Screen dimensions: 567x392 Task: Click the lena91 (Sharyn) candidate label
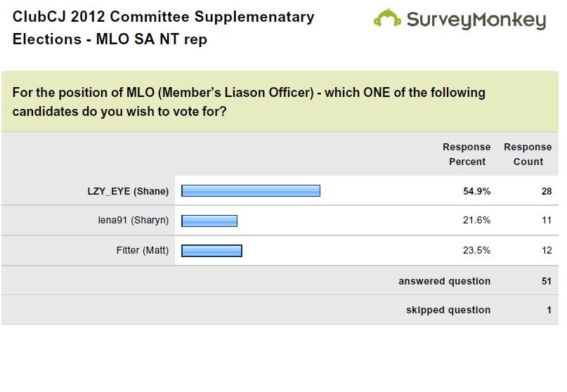pyautogui.click(x=133, y=220)
